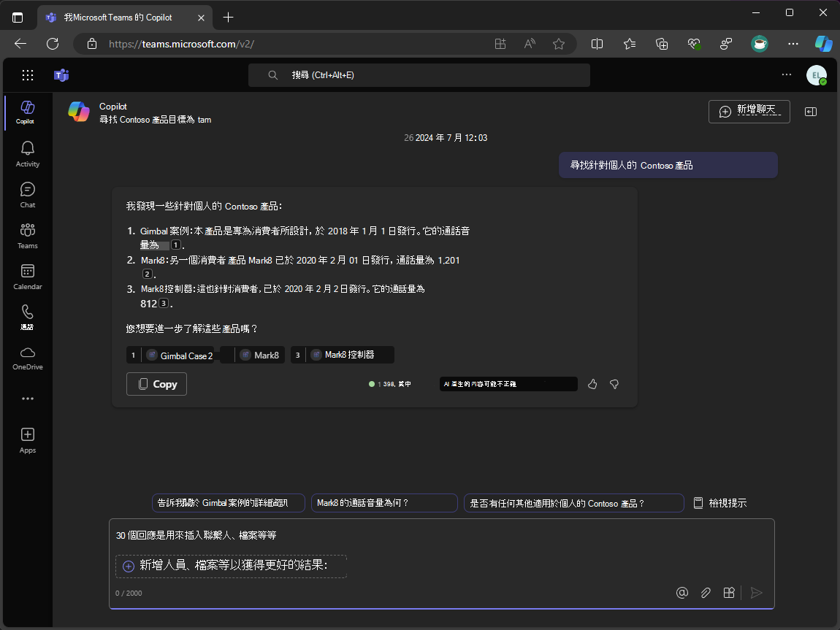
Task: Refresh the browser page
Action: coord(53,44)
